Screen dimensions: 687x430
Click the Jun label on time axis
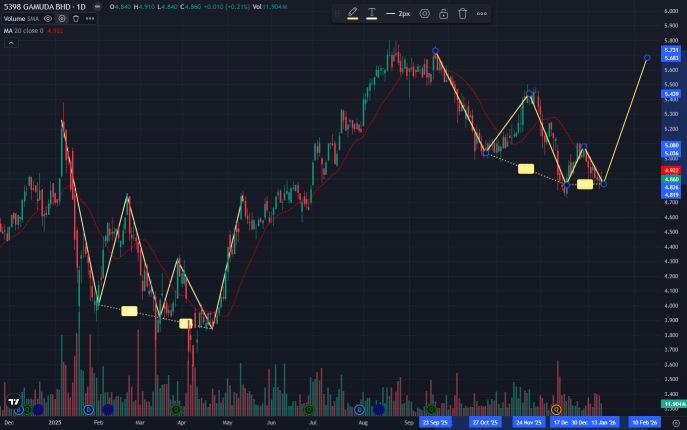point(271,423)
